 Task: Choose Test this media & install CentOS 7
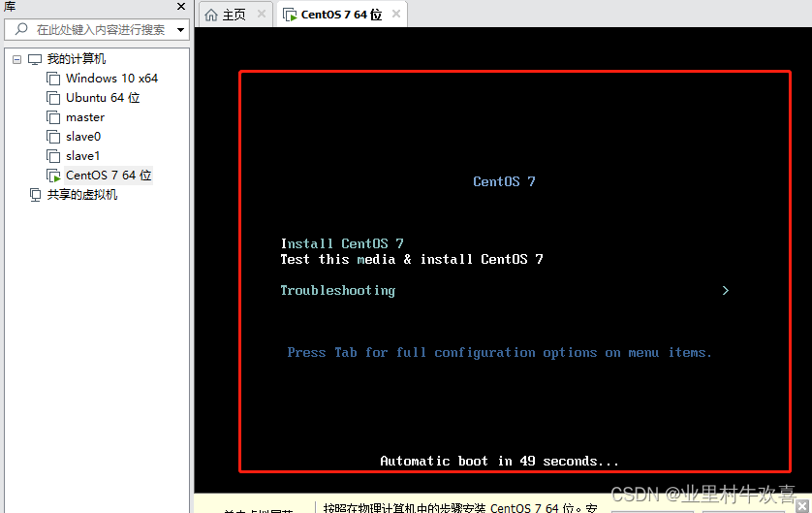pos(412,259)
